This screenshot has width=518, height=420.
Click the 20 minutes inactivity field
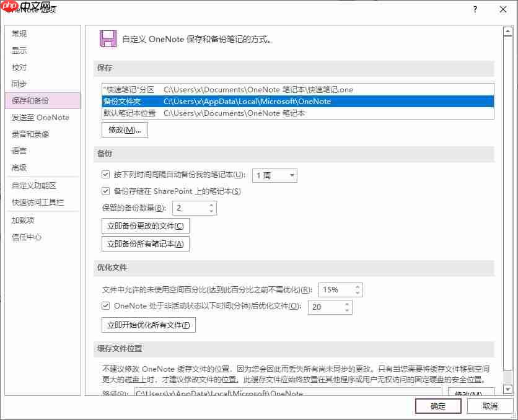coord(326,307)
